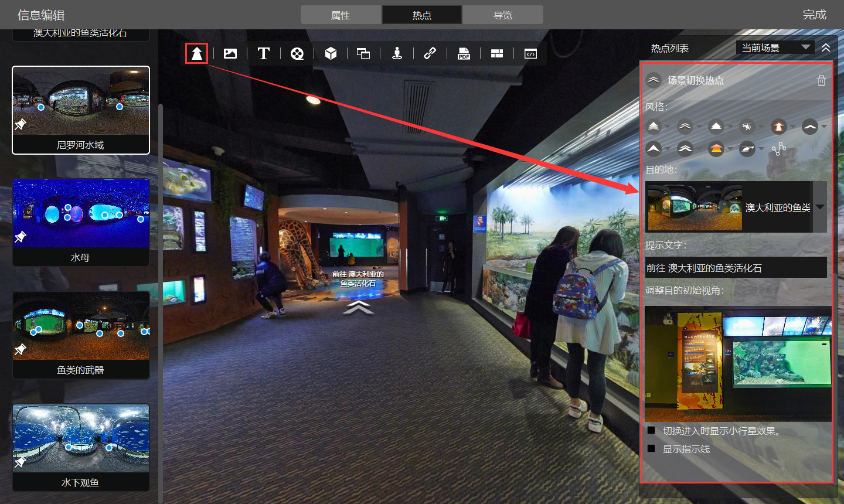The image size is (844, 504).
Task: Click the hint text input field
Action: coord(736,268)
